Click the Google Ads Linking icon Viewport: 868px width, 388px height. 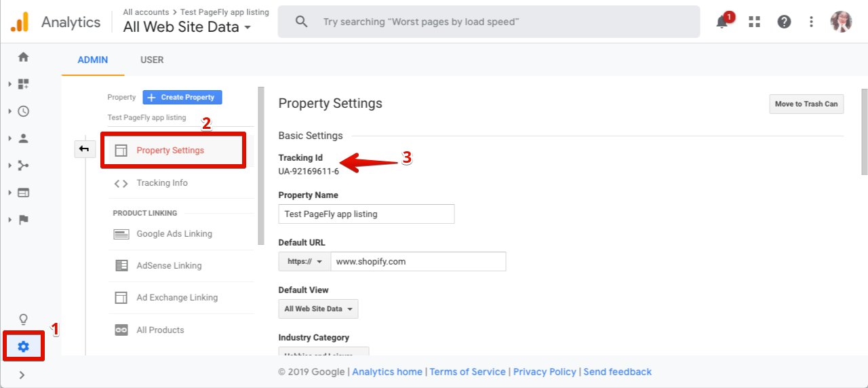pyautogui.click(x=121, y=234)
